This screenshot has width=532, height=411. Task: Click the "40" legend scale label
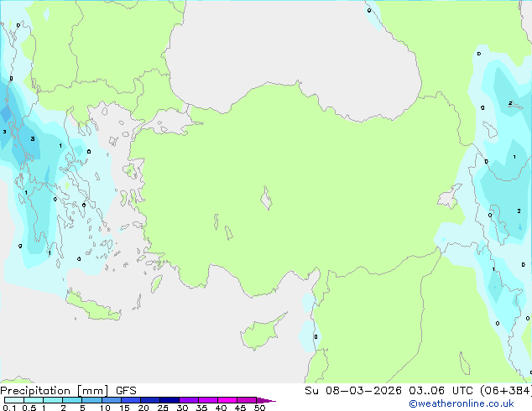[221, 408]
